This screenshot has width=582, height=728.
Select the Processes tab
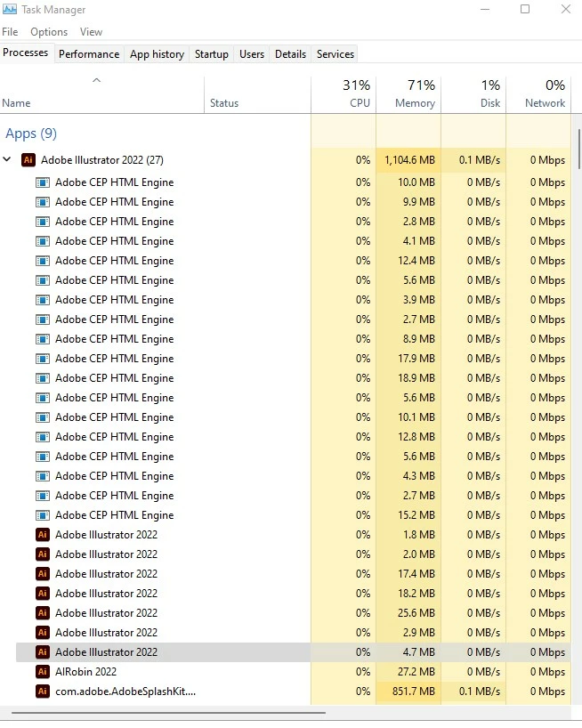26,53
